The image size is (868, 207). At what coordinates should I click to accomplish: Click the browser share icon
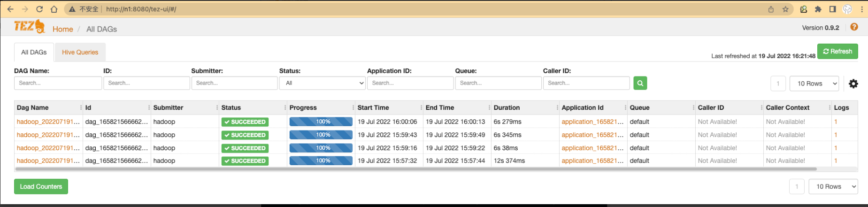coord(771,9)
